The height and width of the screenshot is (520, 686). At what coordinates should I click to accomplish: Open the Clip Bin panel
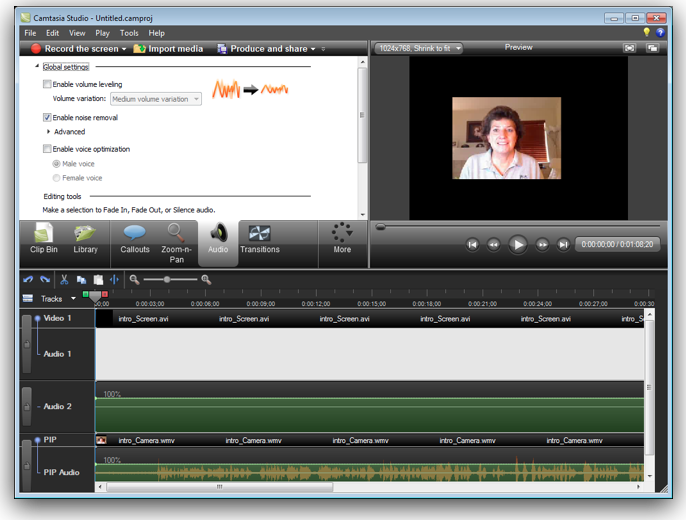click(x=44, y=240)
